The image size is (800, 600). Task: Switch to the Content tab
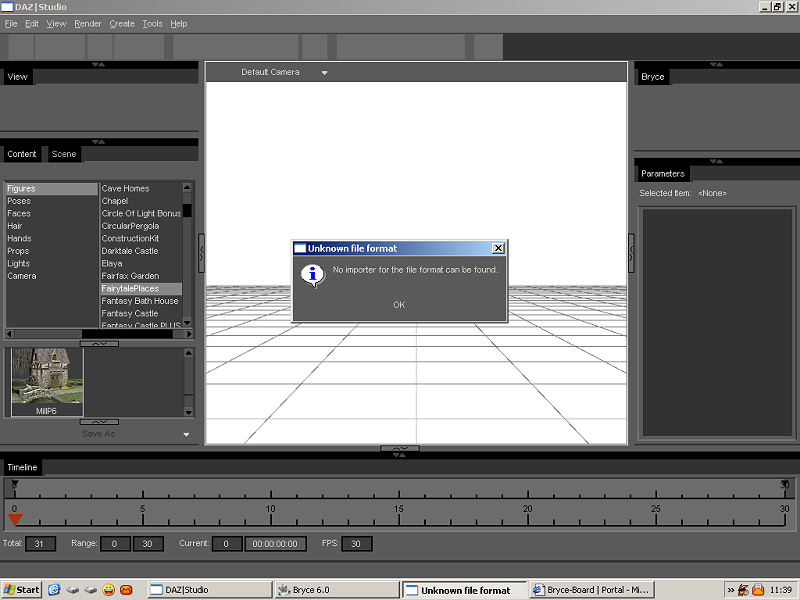click(x=21, y=154)
